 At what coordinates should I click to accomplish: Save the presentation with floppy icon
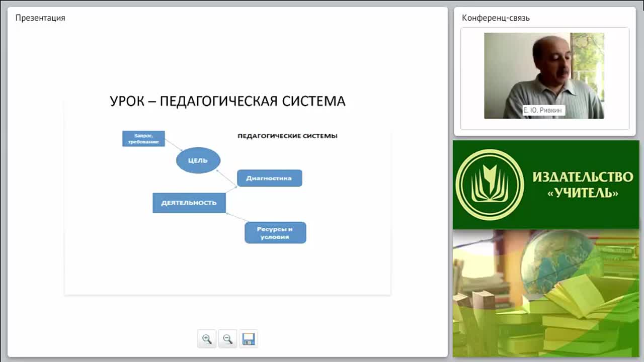point(248,339)
